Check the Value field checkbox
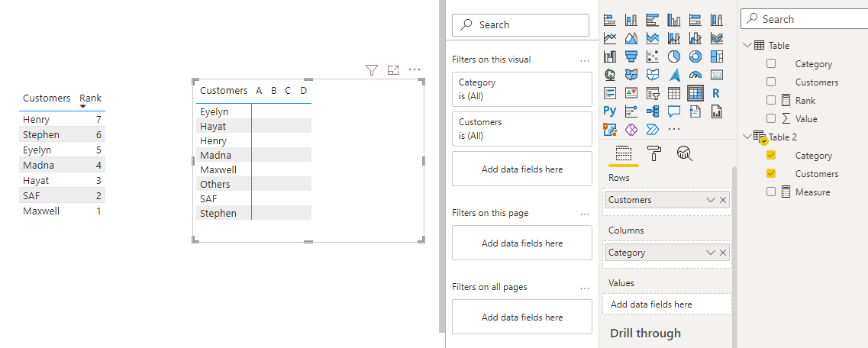Viewport: 868px width, 348px height. 771,118
